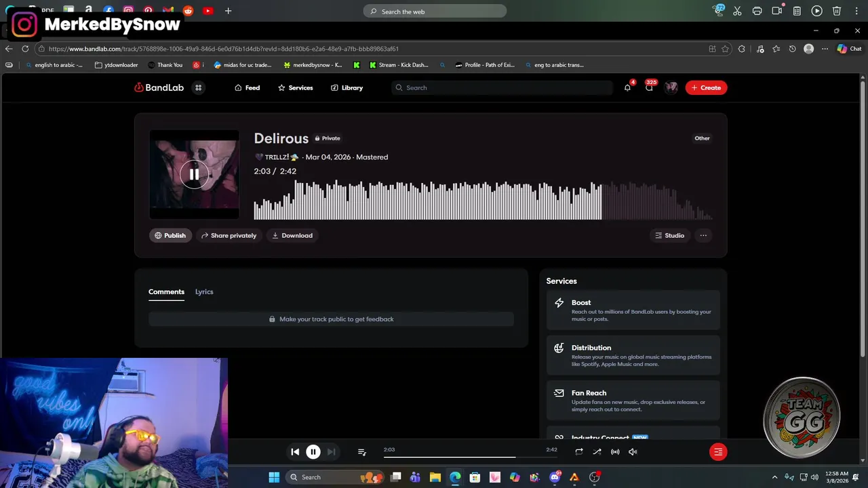The image size is (868, 488).
Task: Refresh the browser page
Action: coord(25,49)
